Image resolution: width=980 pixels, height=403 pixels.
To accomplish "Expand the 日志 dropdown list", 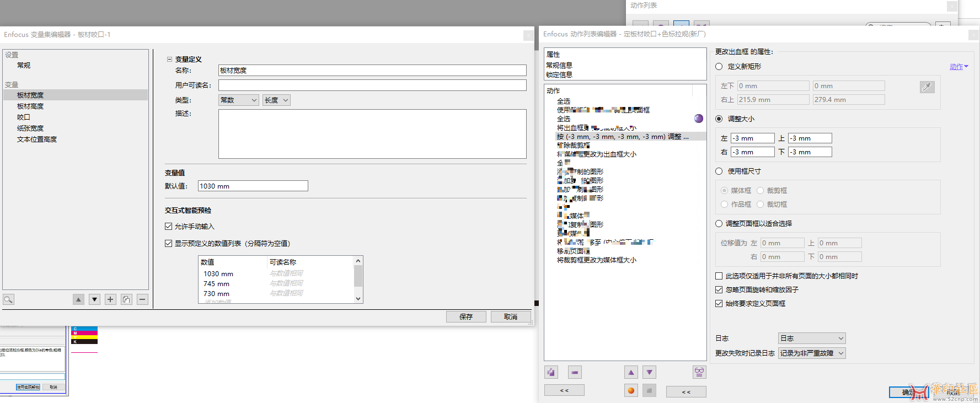I will tap(812, 338).
